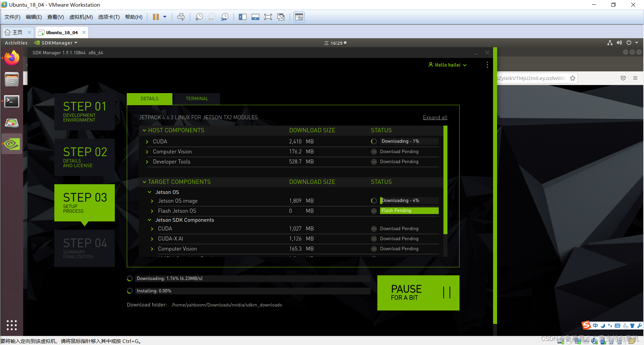
Task: Expand the Jetson OS image row
Action: tap(152, 201)
